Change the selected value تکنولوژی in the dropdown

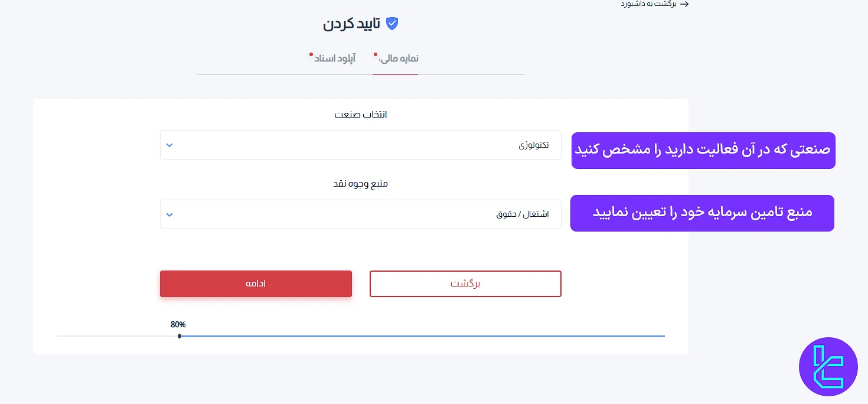[535, 145]
